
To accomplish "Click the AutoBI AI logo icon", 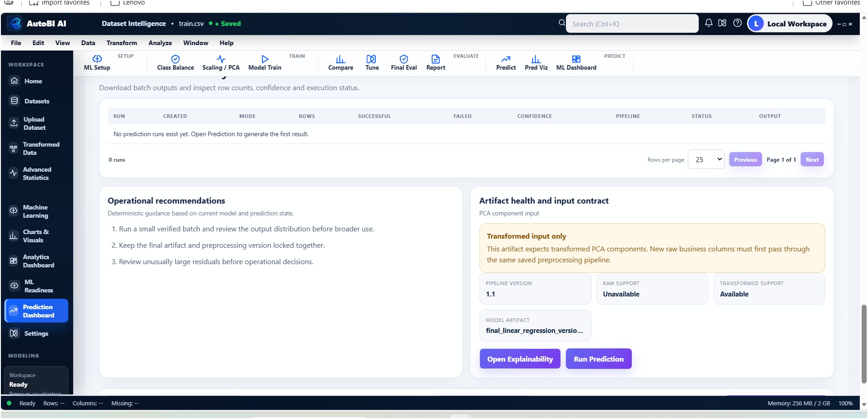I will (15, 23).
